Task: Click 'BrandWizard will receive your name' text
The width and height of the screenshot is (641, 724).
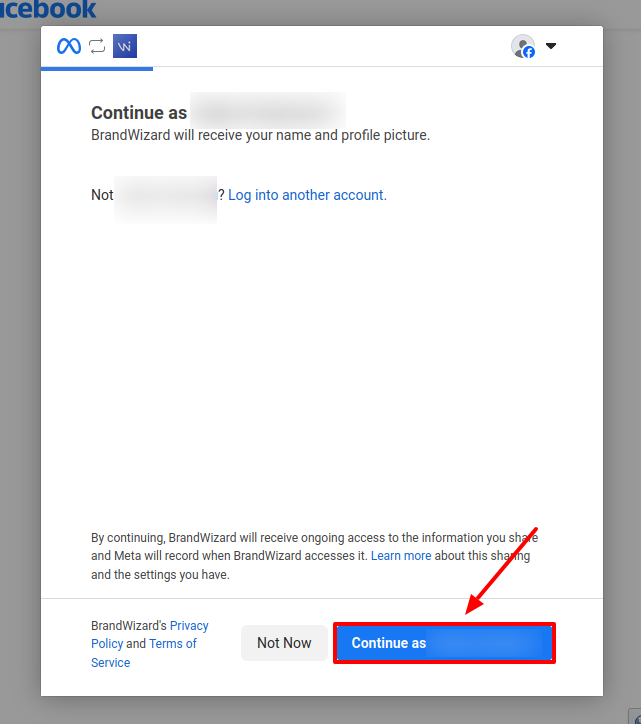Action: [260, 135]
